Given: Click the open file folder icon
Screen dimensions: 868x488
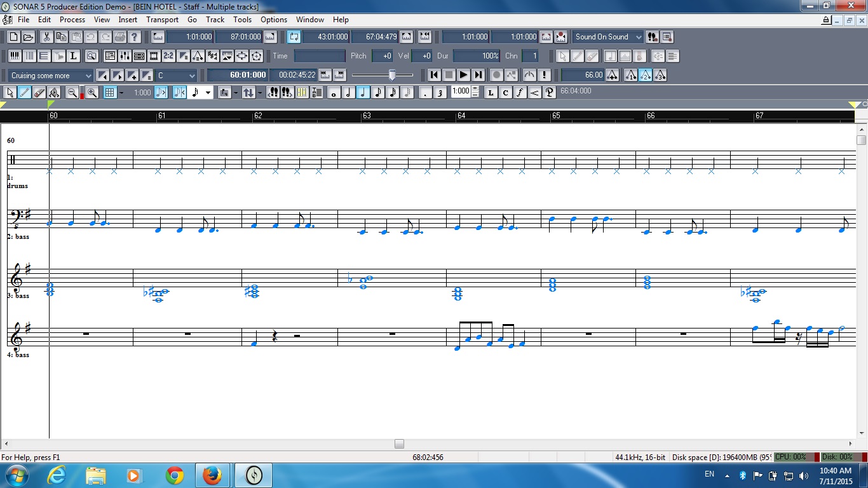Looking at the screenshot, I should pyautogui.click(x=28, y=37).
